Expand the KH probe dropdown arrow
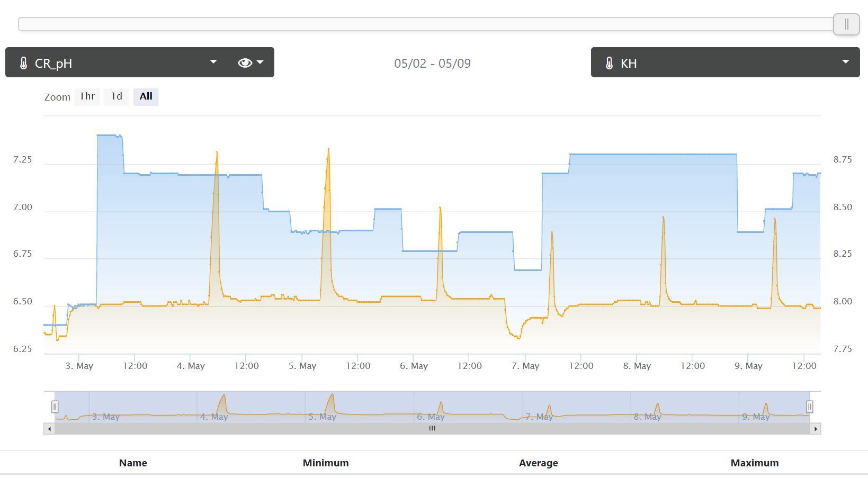Image resolution: width=868 pixels, height=478 pixels. tap(845, 62)
